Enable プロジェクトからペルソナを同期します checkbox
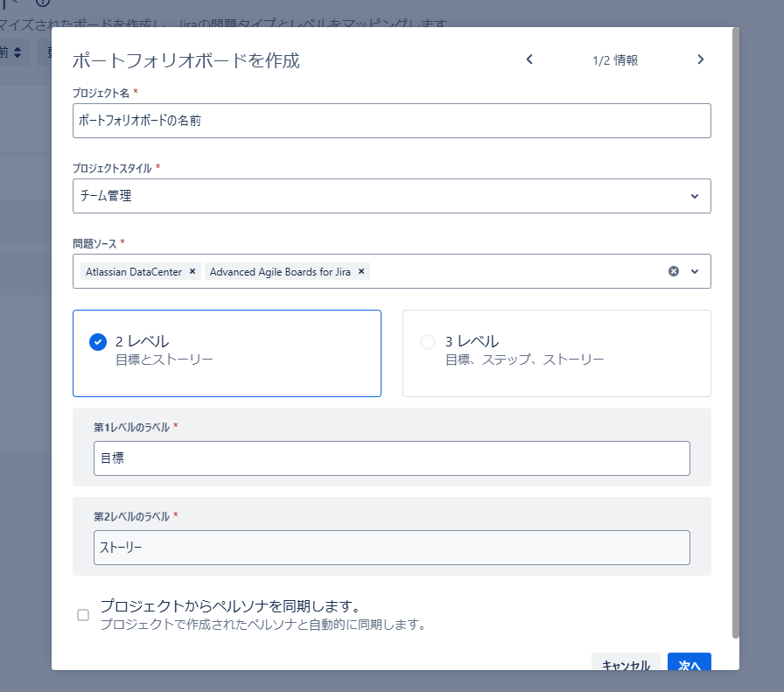Screen dimensions: 784x692 pyautogui.click(x=83, y=615)
